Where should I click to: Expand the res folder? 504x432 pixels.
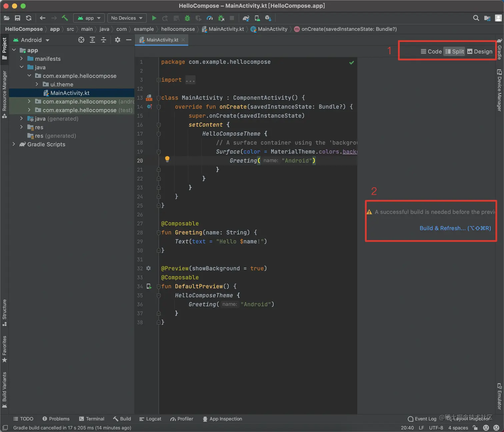pos(22,127)
